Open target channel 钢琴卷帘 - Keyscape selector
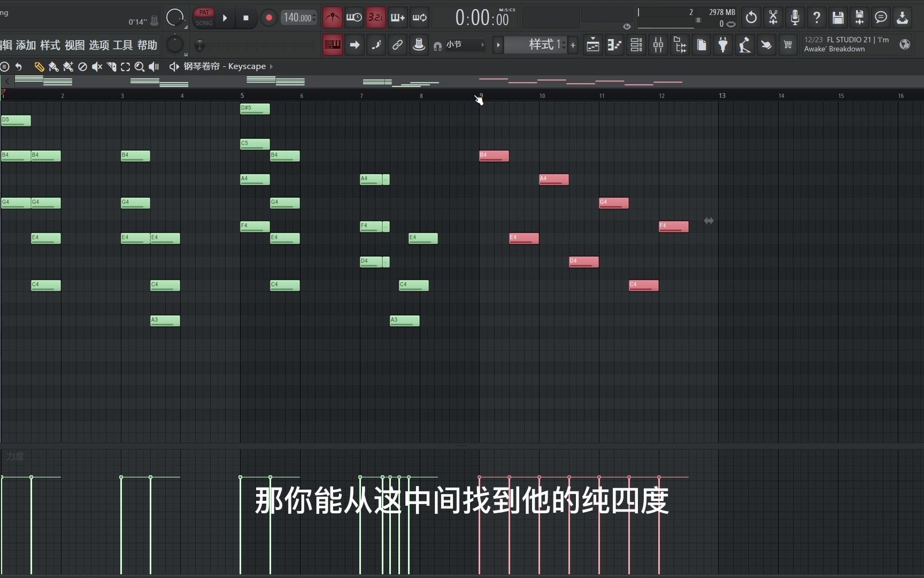Viewport: 924px width, 578px height. [225, 66]
